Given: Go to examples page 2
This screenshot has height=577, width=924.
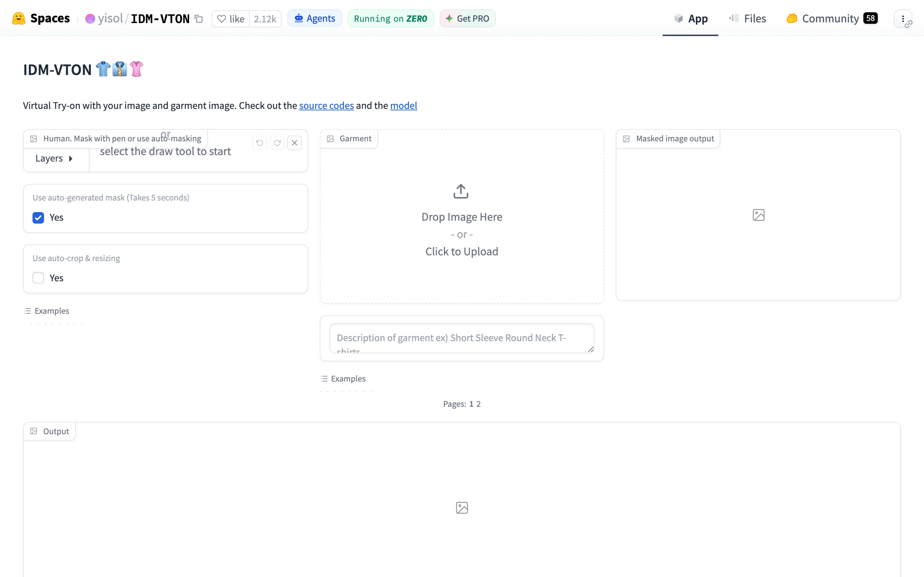Looking at the screenshot, I should pyautogui.click(x=478, y=404).
